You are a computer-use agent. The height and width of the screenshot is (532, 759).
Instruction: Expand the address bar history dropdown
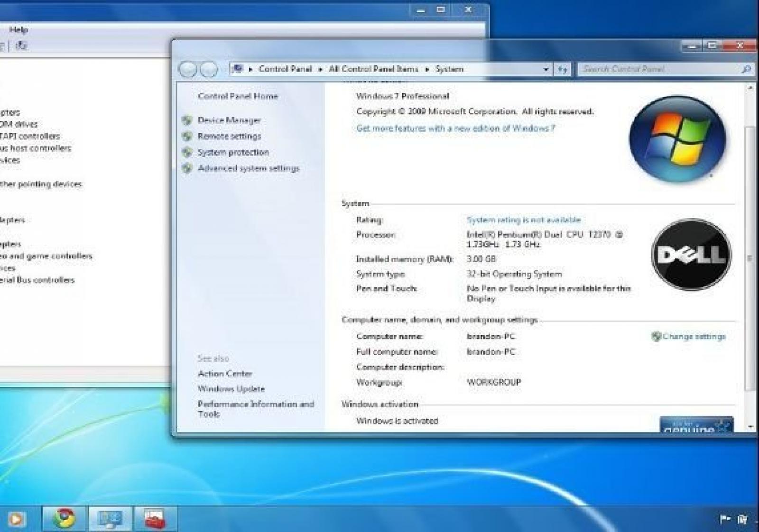coord(546,69)
